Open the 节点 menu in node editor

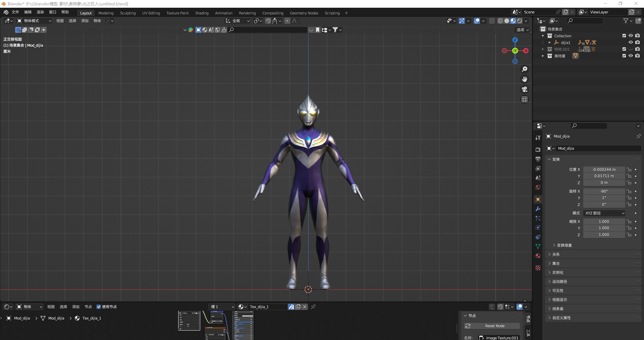[88, 307]
